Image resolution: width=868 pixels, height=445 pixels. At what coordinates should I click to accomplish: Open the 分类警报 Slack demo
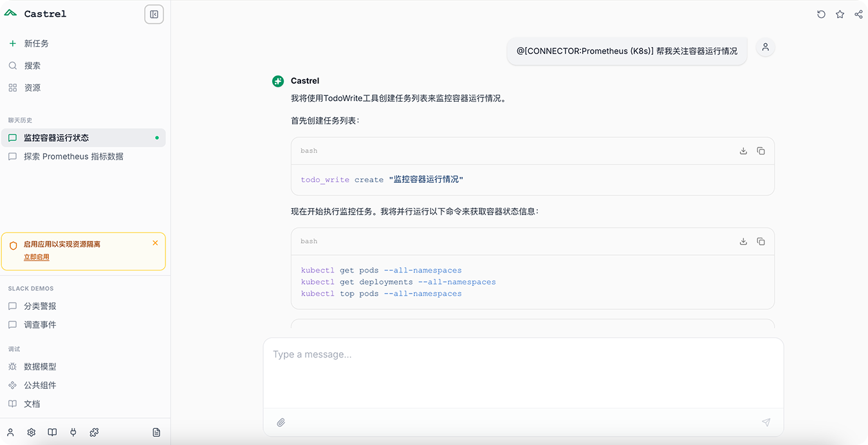[x=40, y=306]
